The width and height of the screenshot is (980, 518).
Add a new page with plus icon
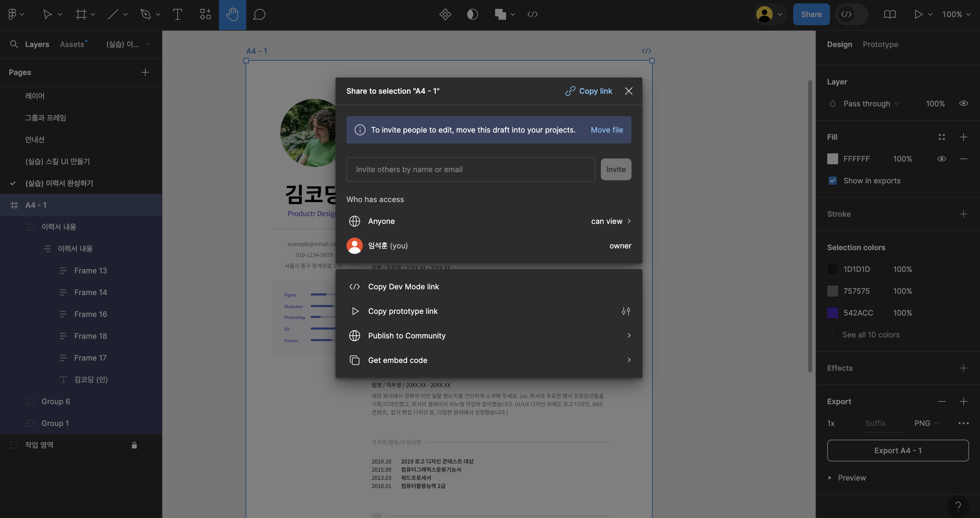(x=145, y=72)
